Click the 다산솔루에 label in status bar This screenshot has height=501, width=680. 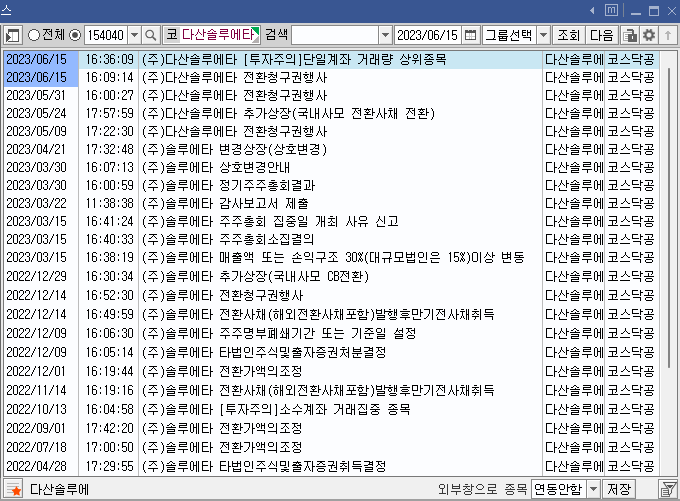[x=59, y=489]
